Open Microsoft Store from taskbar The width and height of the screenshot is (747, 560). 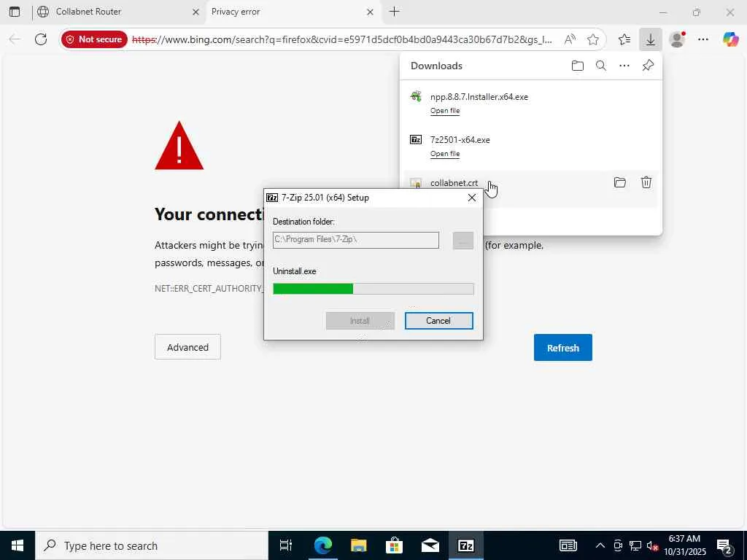tap(394, 545)
